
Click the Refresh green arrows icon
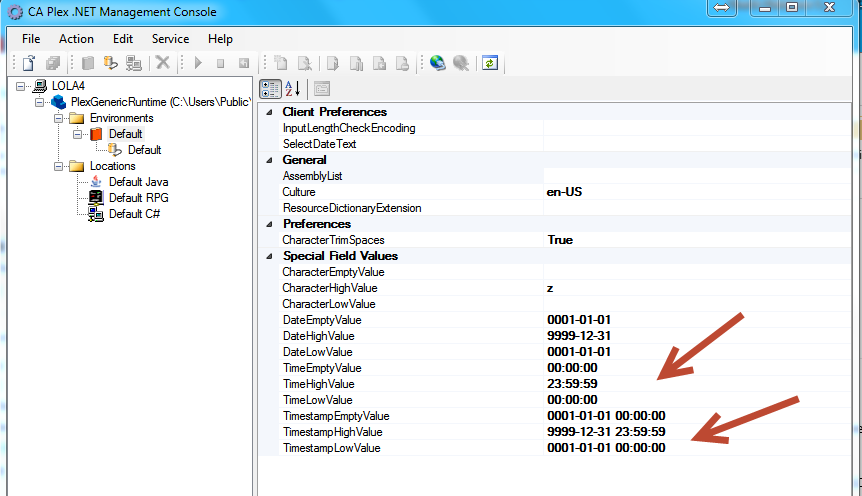tap(490, 63)
